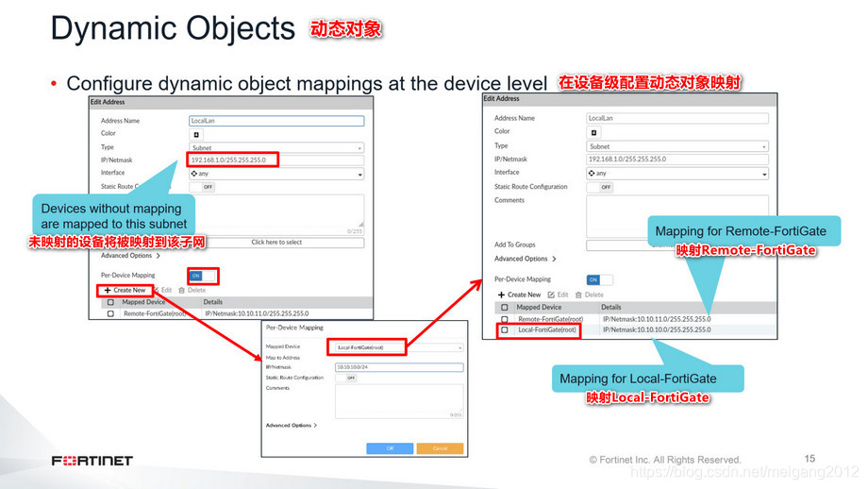Toggle Static Route Configuration OFF switch in left dialog
Image resolution: width=868 pixels, height=489 pixels.
pyautogui.click(x=202, y=187)
